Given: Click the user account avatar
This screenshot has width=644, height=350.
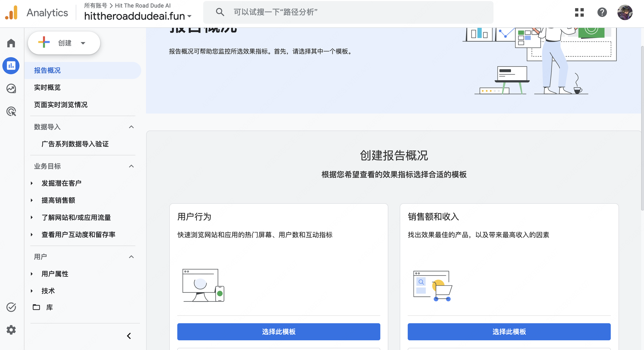Looking at the screenshot, I should [625, 13].
